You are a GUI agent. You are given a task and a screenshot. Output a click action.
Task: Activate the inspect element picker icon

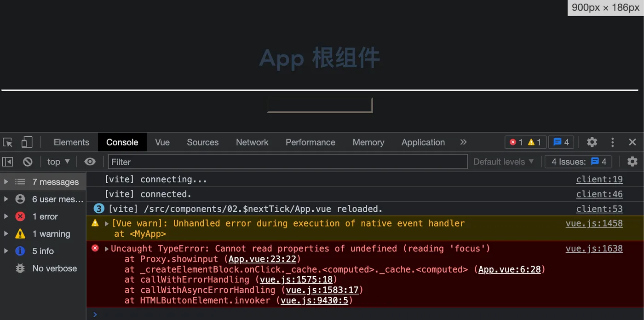[8, 142]
